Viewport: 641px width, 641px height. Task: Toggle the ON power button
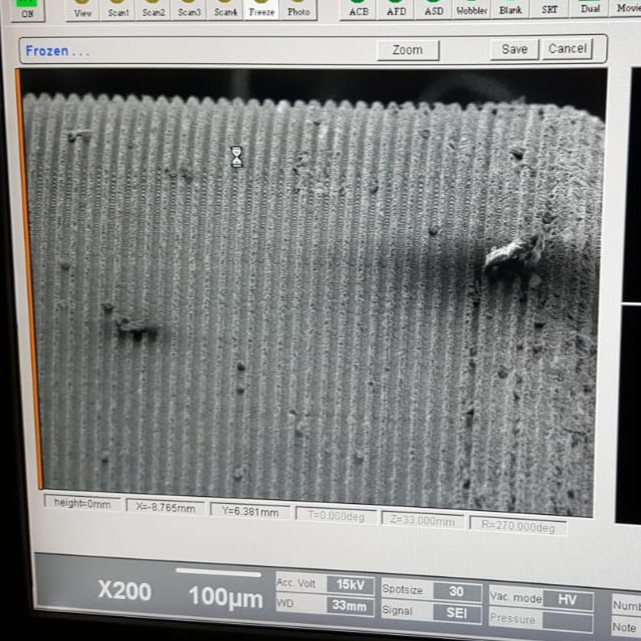click(27, 10)
